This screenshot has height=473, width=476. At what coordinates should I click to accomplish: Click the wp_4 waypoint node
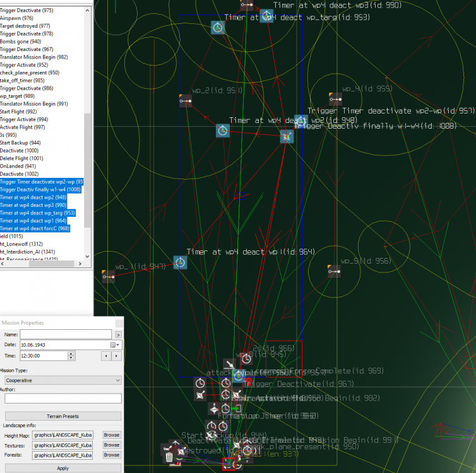(335, 99)
